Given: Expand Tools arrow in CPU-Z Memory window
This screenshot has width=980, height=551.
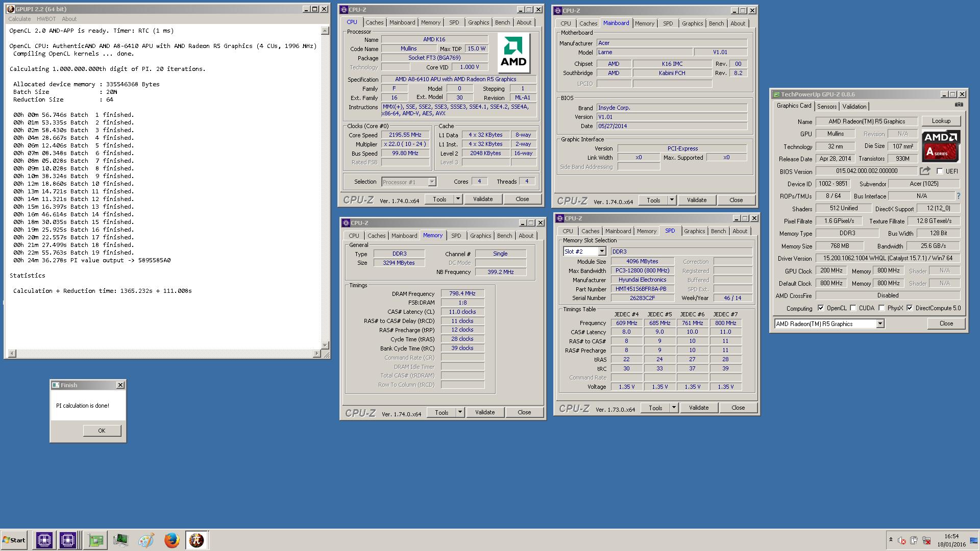Looking at the screenshot, I should point(460,412).
